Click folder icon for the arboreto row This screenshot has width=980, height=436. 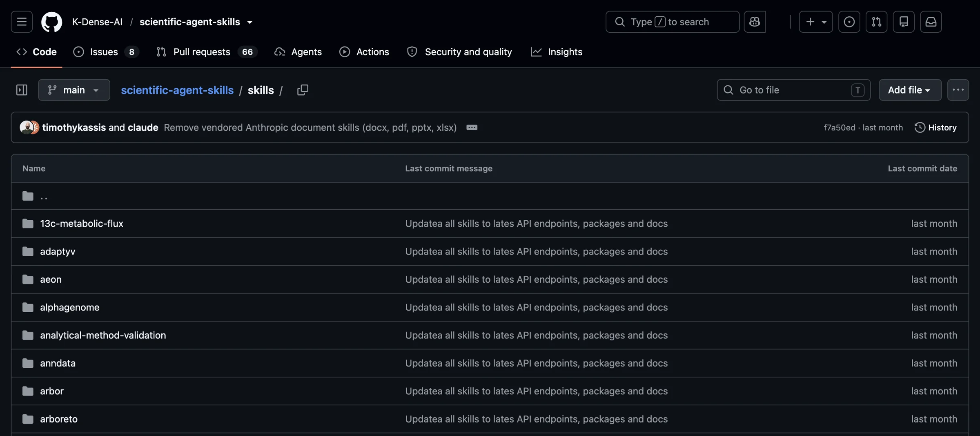[x=28, y=419]
